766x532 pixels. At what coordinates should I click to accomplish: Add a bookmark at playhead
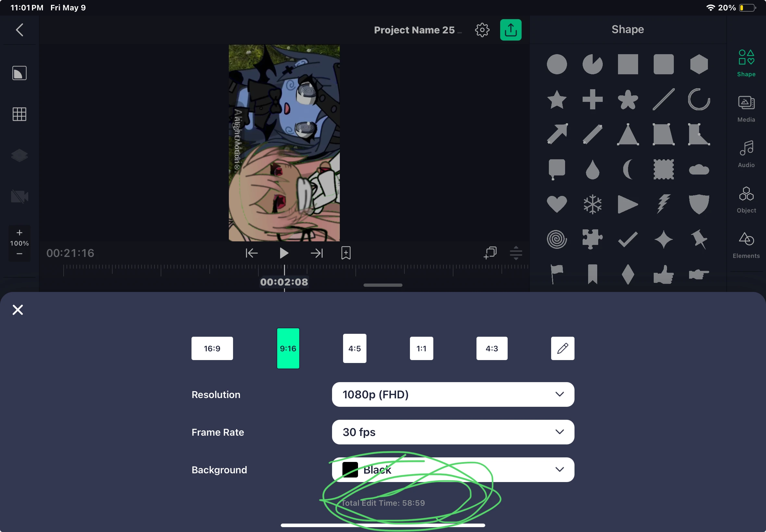point(346,253)
